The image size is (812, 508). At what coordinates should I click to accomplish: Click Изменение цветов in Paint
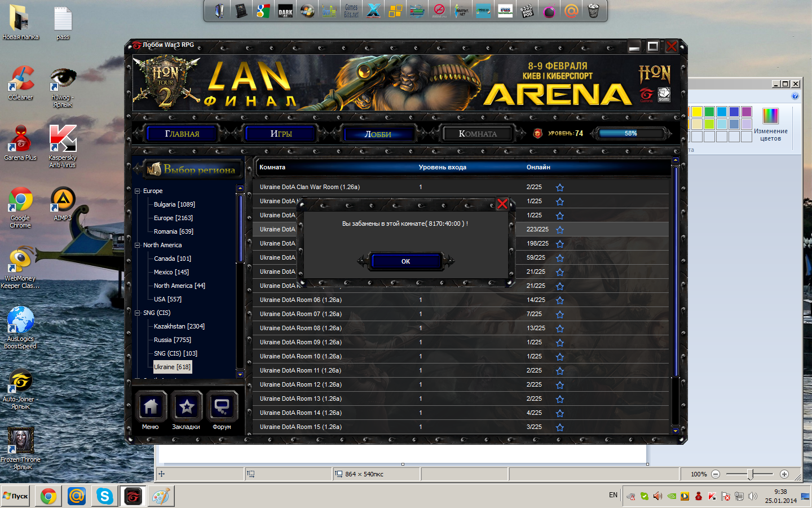770,125
